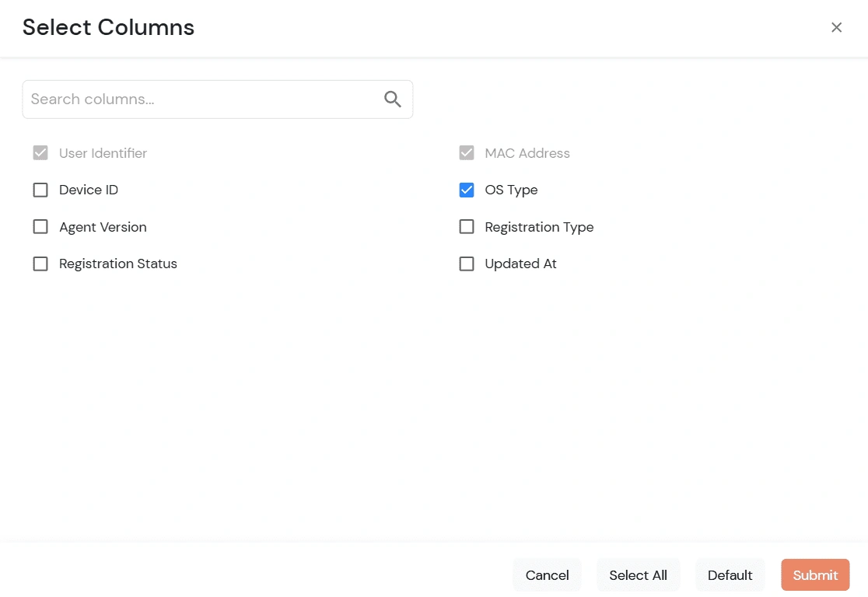Viewport: 868px width, 597px height.
Task: Reset columns with the Default button
Action: pyautogui.click(x=730, y=575)
